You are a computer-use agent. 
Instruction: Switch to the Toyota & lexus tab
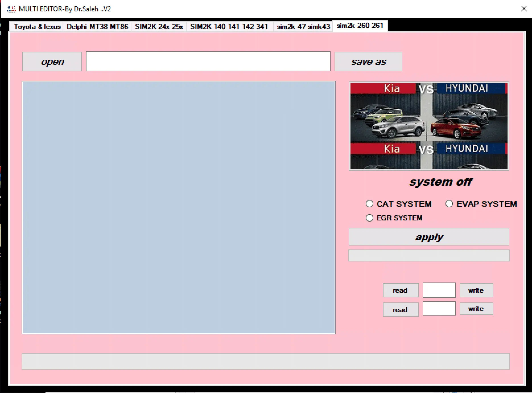[37, 27]
